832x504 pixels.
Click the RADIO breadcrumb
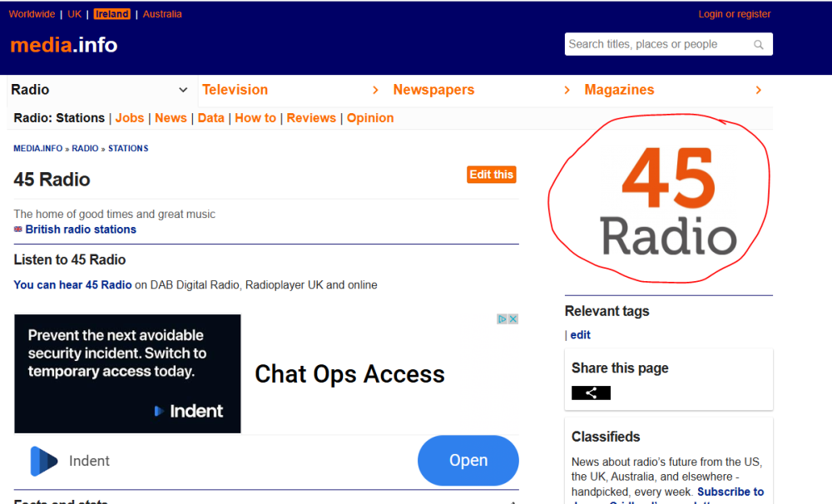[85, 149]
